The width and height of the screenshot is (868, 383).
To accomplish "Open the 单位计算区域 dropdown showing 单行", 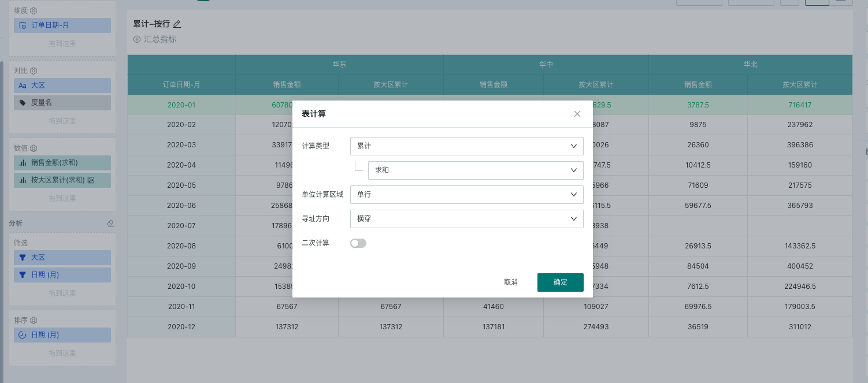I will 466,195.
